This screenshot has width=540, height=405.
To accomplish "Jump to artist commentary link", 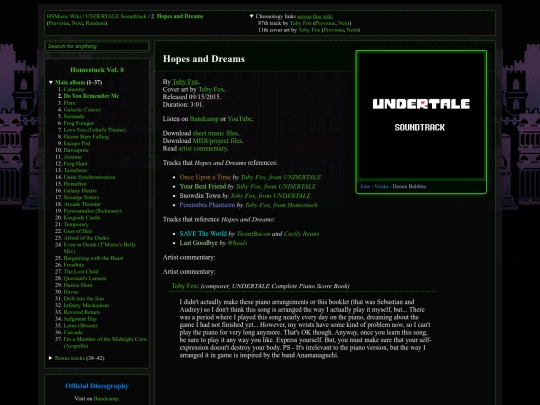I will (x=202, y=148).
